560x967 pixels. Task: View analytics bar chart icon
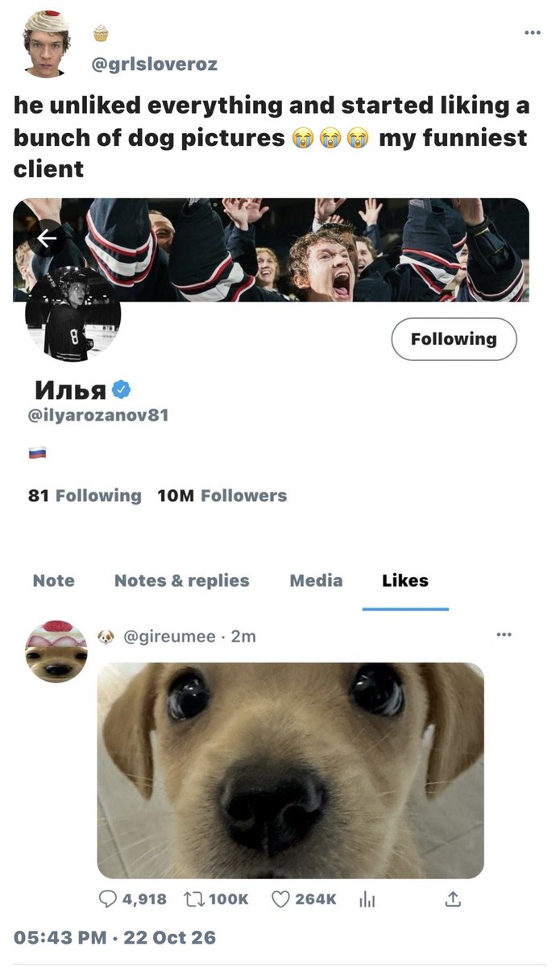(367, 899)
